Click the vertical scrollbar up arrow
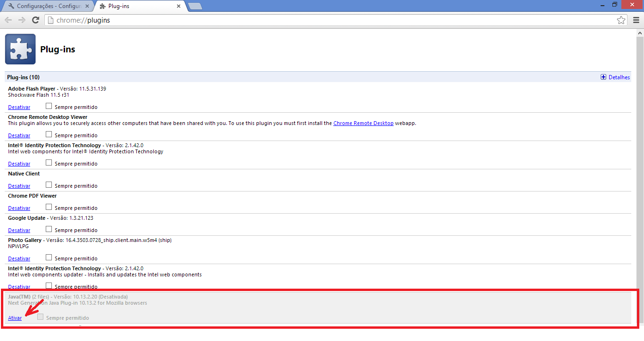The width and height of the screenshot is (644, 341). 640,33
